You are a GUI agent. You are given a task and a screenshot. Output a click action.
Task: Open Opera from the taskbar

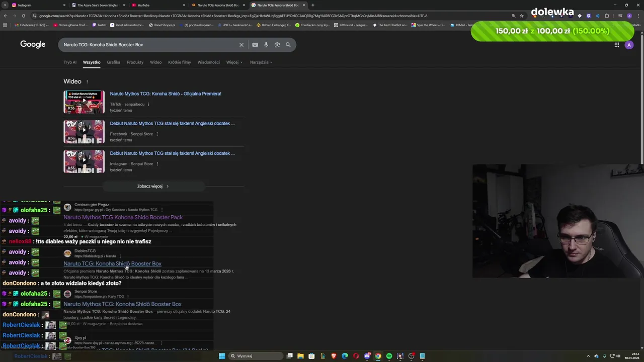(356, 356)
